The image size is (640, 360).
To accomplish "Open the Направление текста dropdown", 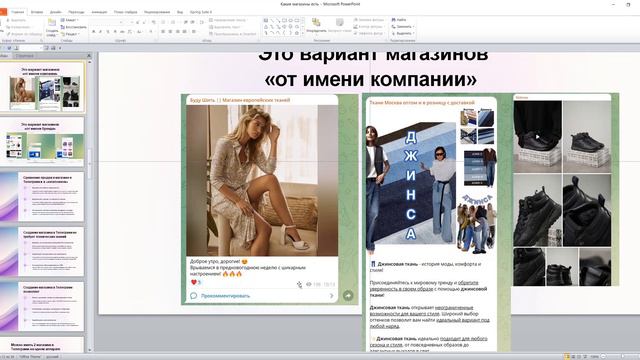I will click(228, 20).
